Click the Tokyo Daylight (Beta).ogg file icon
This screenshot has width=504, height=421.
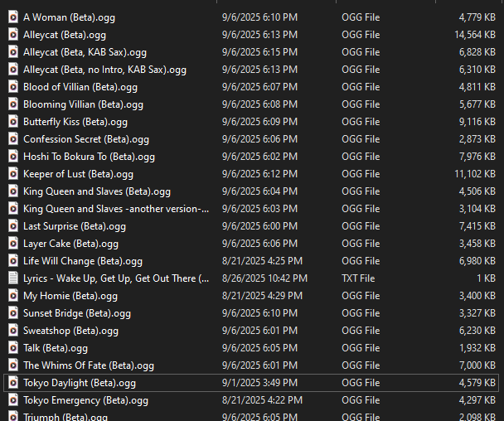point(13,382)
